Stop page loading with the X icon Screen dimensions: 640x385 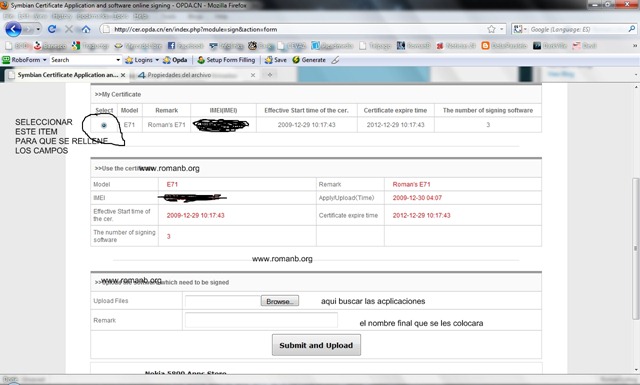point(69,29)
